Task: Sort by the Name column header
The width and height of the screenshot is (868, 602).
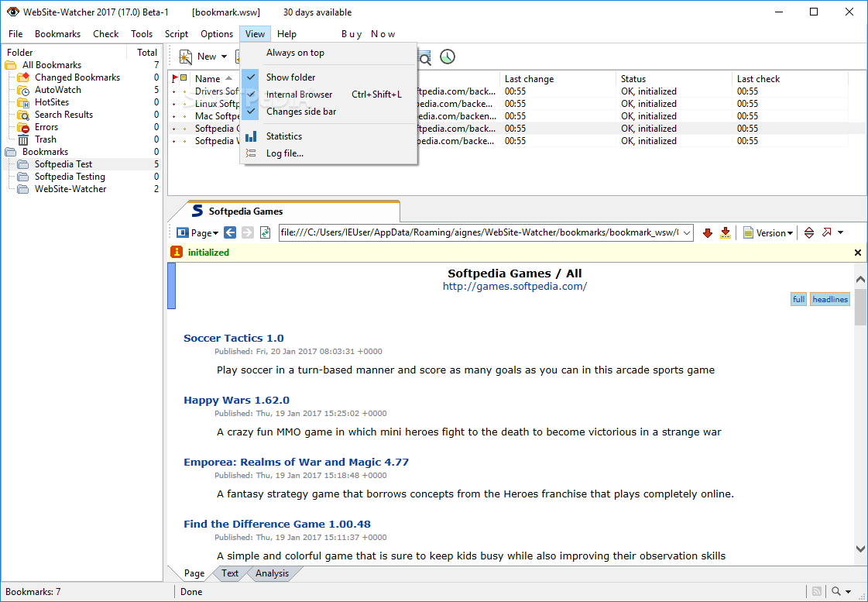Action: (x=208, y=79)
